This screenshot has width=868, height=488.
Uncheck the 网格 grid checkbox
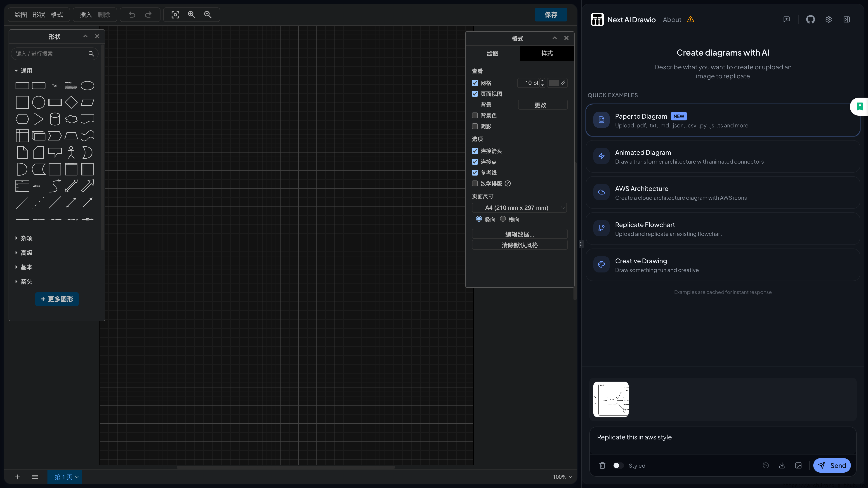click(475, 83)
